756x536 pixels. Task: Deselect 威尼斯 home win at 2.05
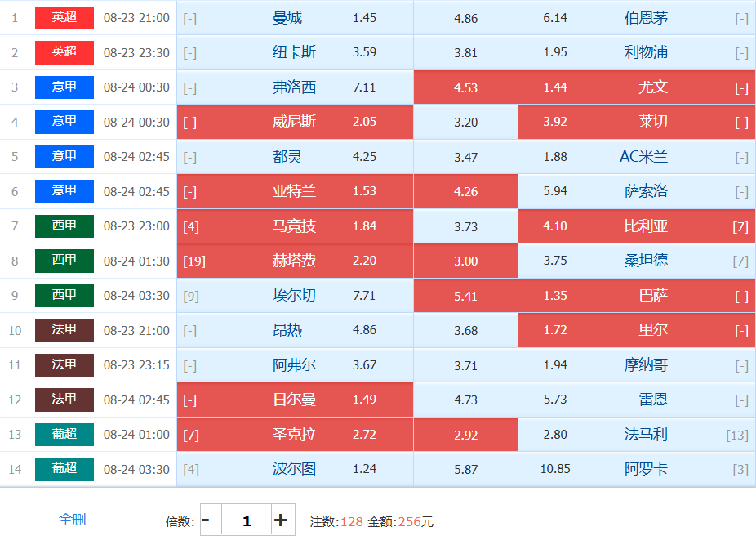295,122
